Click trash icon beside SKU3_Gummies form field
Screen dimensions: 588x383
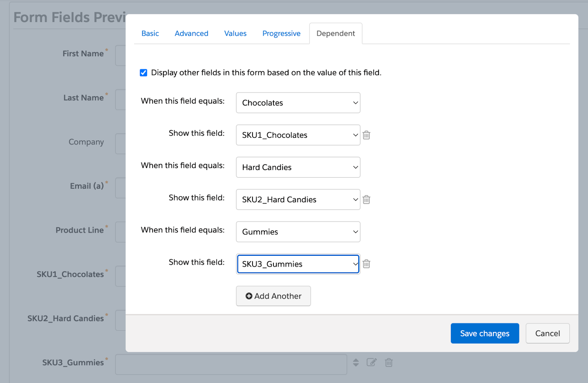tap(388, 363)
